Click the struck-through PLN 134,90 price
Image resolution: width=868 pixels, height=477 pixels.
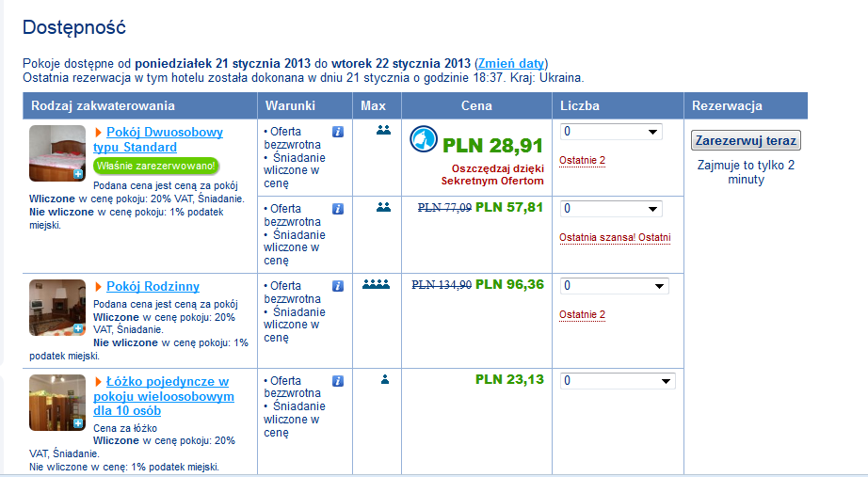click(x=442, y=284)
